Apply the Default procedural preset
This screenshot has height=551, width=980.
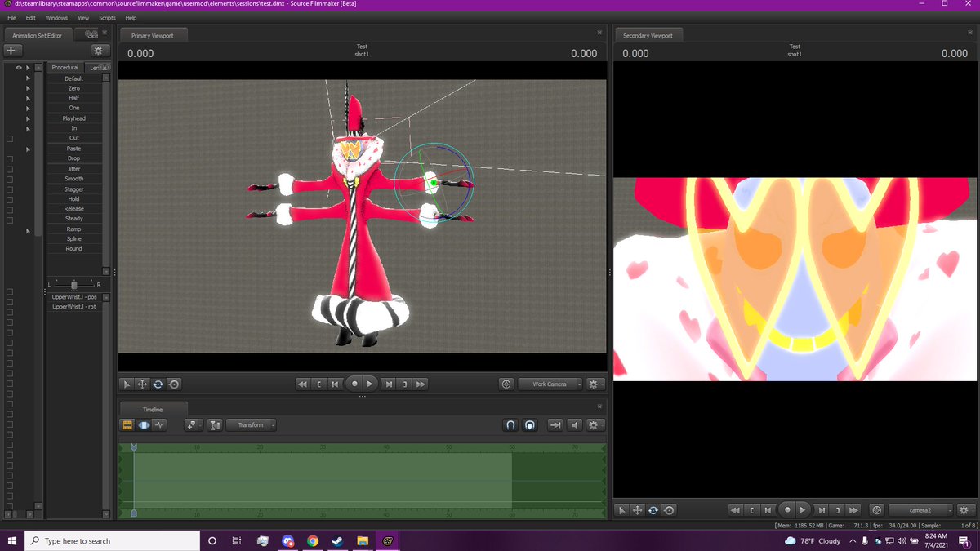[74, 78]
